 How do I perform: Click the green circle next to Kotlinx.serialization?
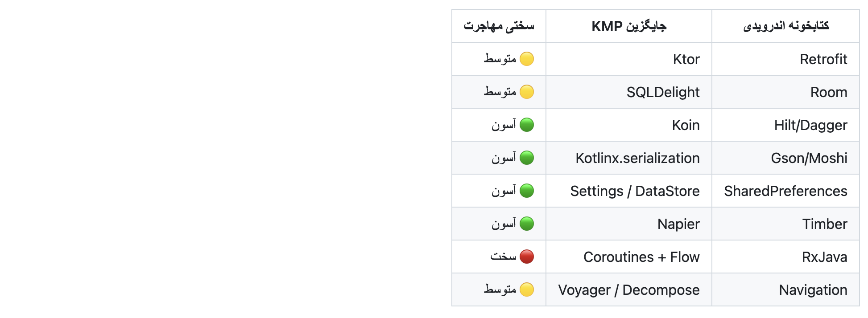[527, 158]
